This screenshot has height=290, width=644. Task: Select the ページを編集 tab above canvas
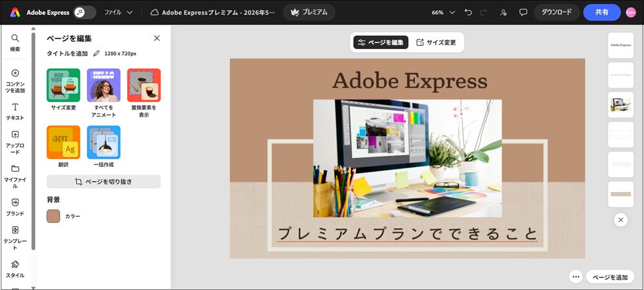click(x=381, y=43)
